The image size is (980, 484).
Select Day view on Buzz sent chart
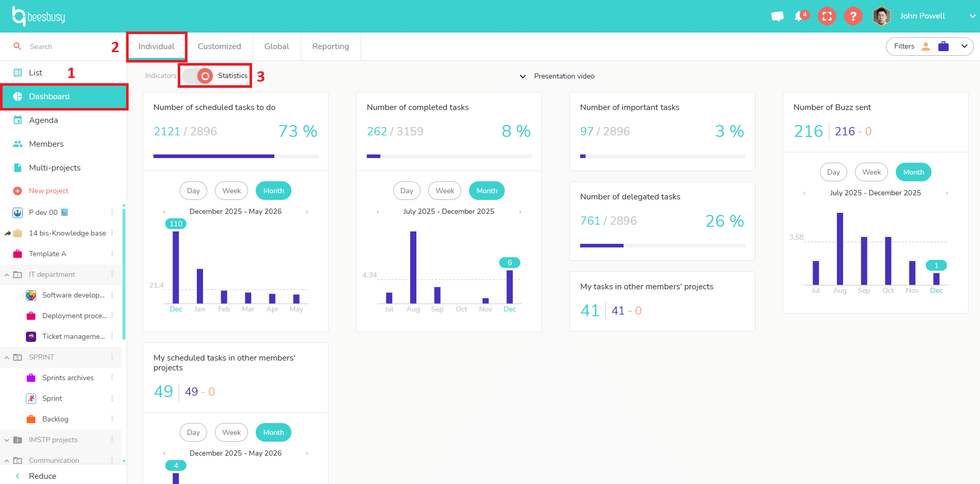(833, 172)
